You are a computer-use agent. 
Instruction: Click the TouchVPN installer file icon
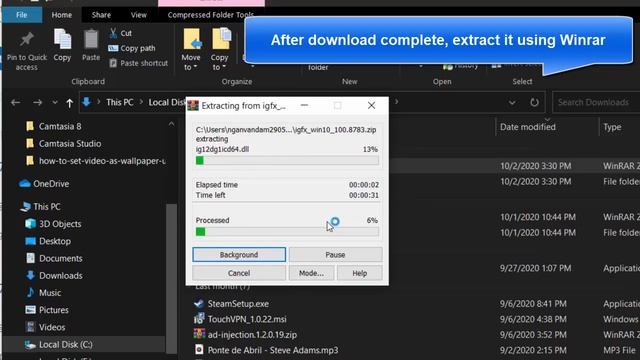click(x=199, y=319)
